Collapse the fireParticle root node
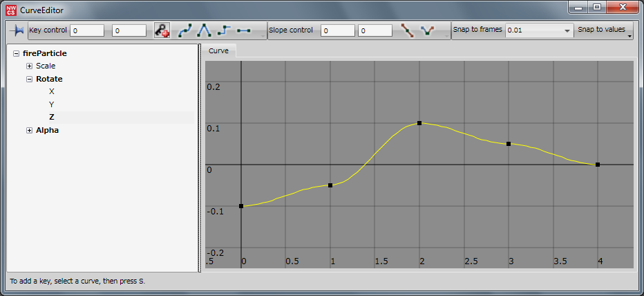 pyautogui.click(x=16, y=53)
